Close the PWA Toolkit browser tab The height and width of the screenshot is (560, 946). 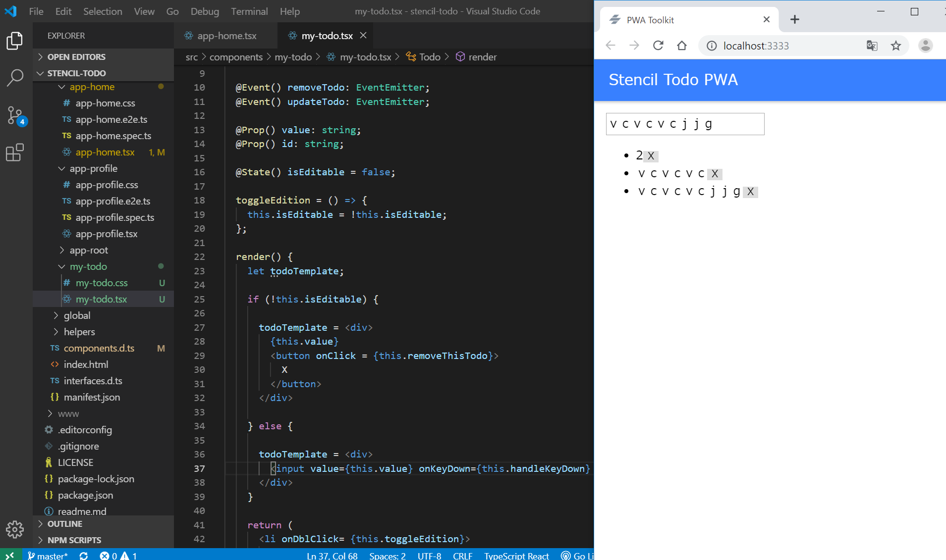click(767, 19)
